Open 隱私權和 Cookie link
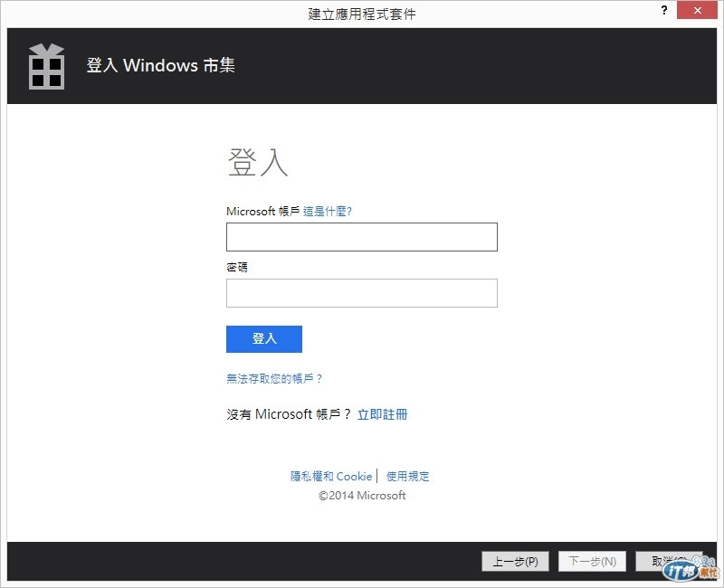The image size is (724, 588). pos(331,477)
